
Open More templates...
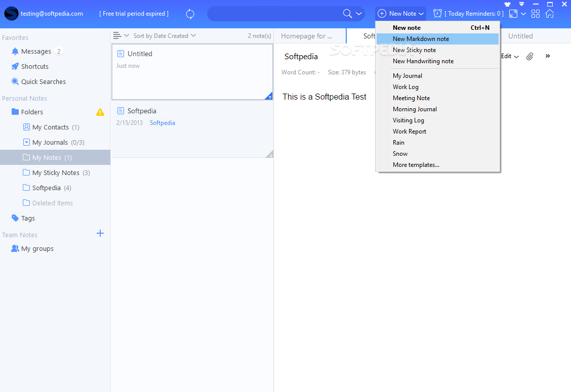pyautogui.click(x=438, y=165)
